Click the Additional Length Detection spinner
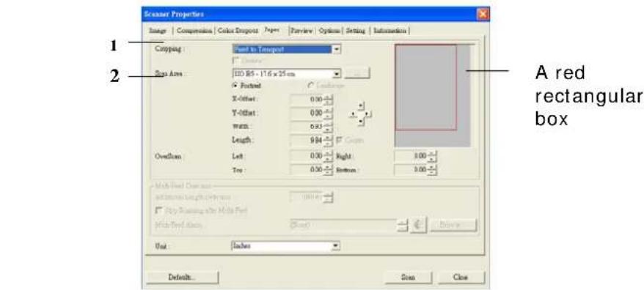This screenshot has height=290, width=644. tap(328, 198)
